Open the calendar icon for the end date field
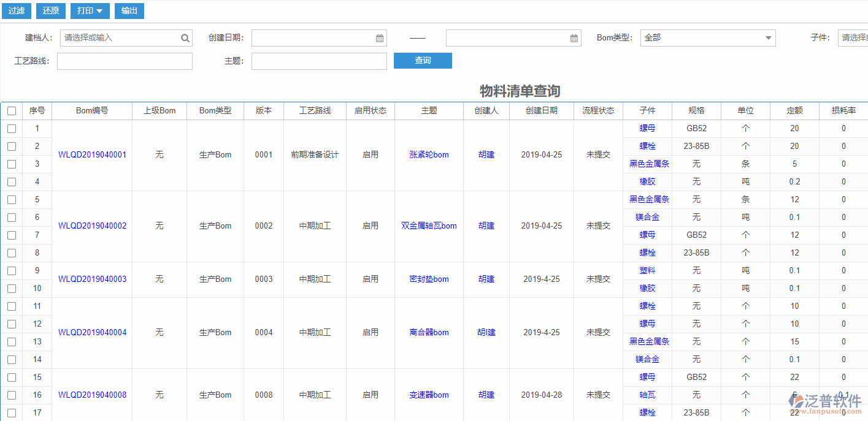The height and width of the screenshot is (421, 868). 574,37
